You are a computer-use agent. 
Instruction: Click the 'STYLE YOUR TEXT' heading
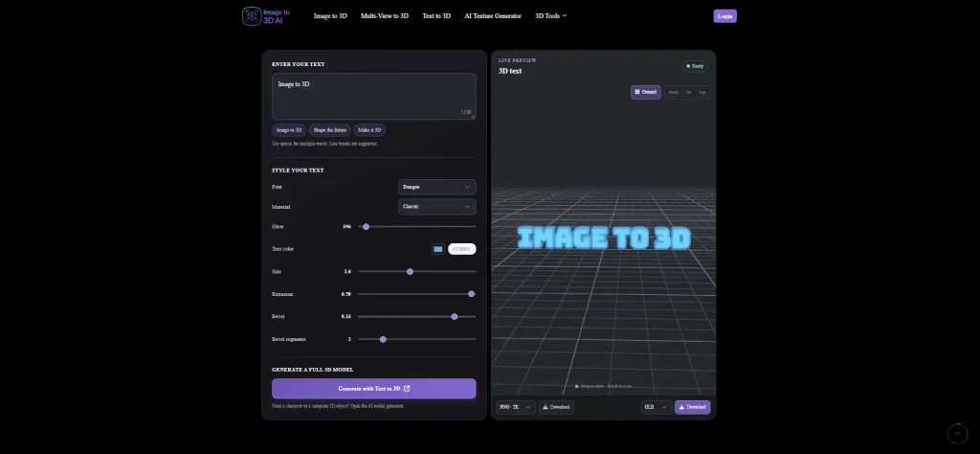coord(298,170)
